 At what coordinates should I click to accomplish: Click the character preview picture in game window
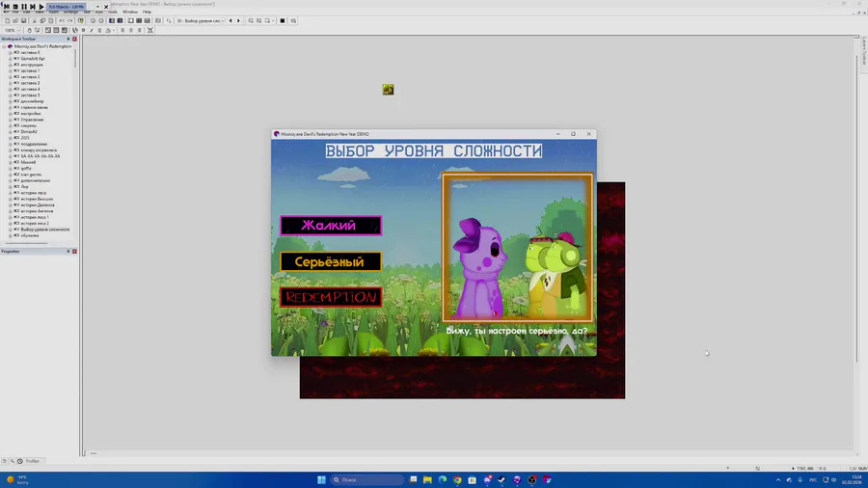pos(518,247)
